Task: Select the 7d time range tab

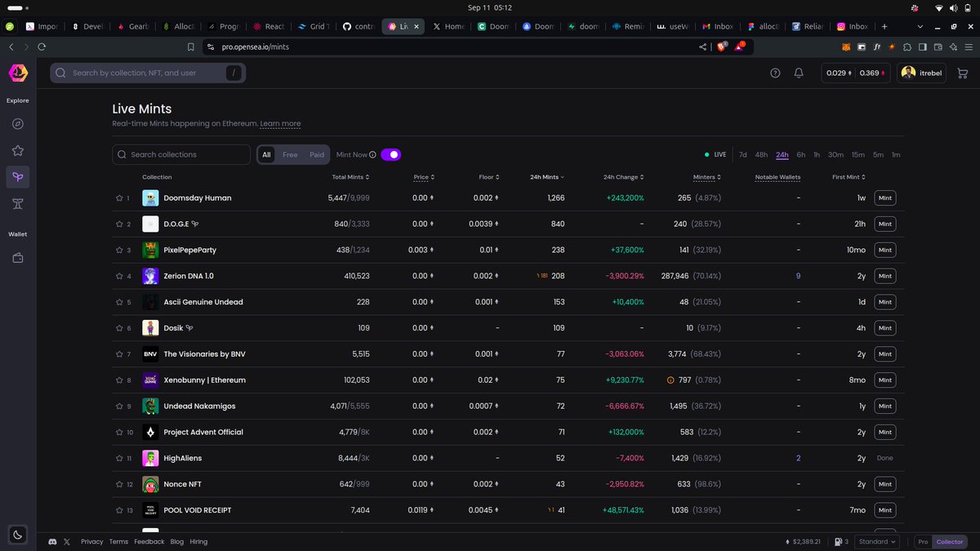Action: (742, 154)
